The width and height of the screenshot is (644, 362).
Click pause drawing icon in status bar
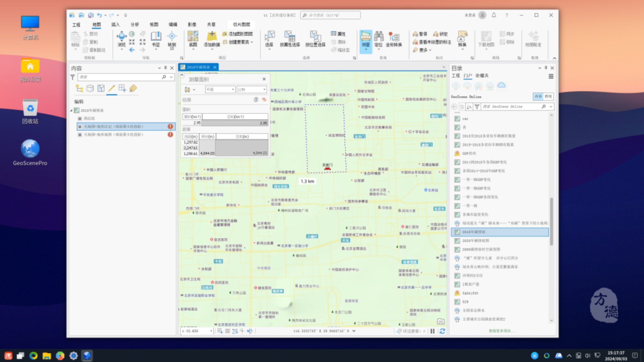(433, 331)
